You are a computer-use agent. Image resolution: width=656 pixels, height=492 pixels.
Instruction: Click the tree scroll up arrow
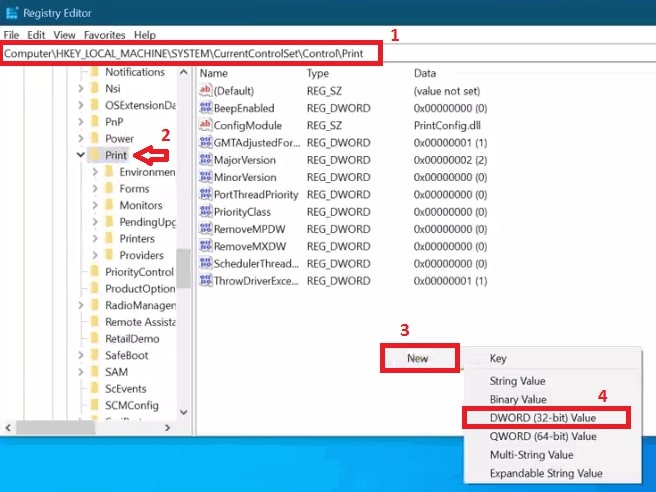(x=183, y=72)
